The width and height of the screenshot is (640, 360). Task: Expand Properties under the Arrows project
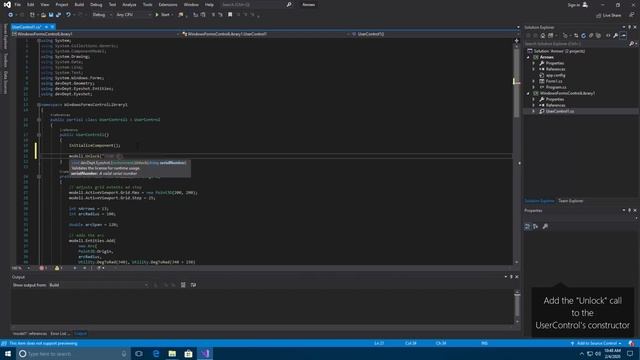click(x=533, y=63)
